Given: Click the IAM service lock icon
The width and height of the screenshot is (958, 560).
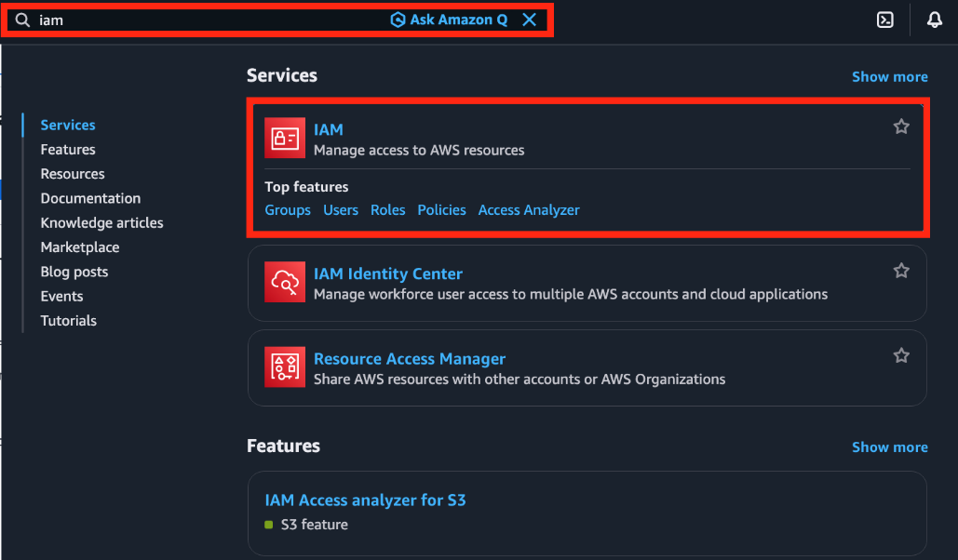Looking at the screenshot, I should (285, 138).
